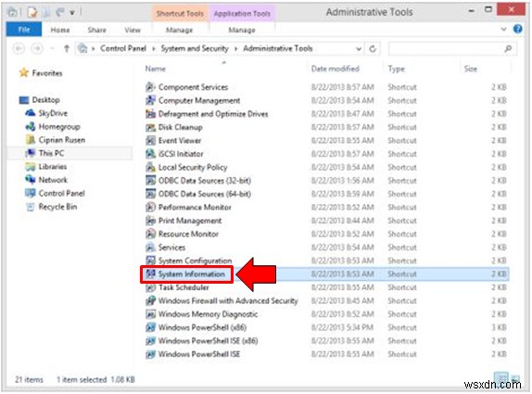Go up one folder level arrow
This screenshot has width=532, height=394.
pyautogui.click(x=67, y=49)
